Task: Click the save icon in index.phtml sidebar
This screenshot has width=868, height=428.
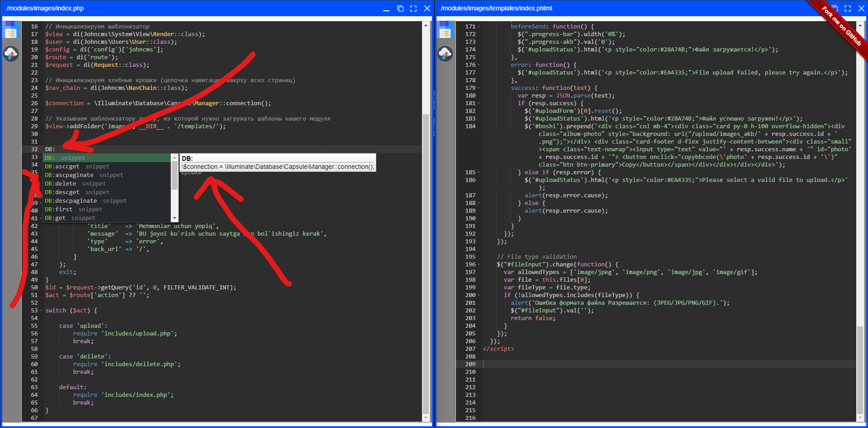Action: click(445, 32)
